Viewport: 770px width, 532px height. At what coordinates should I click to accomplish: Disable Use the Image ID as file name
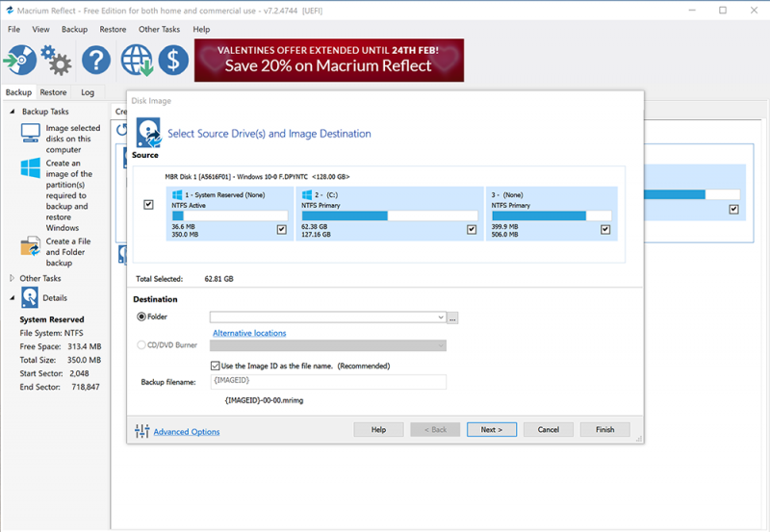pos(216,366)
